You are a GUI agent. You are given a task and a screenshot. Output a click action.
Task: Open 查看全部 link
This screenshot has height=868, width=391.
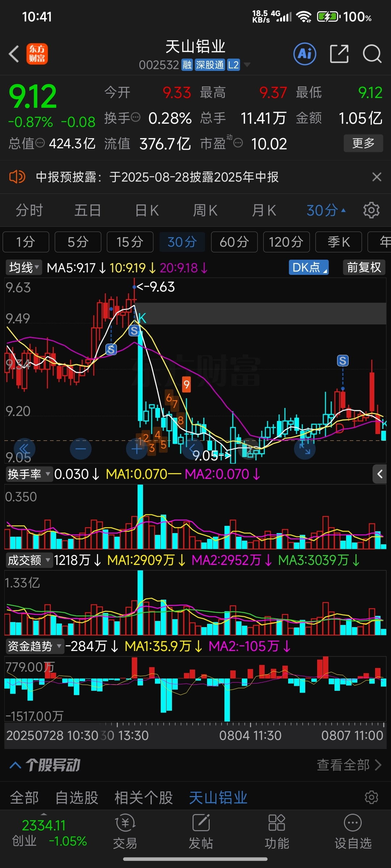[349, 765]
